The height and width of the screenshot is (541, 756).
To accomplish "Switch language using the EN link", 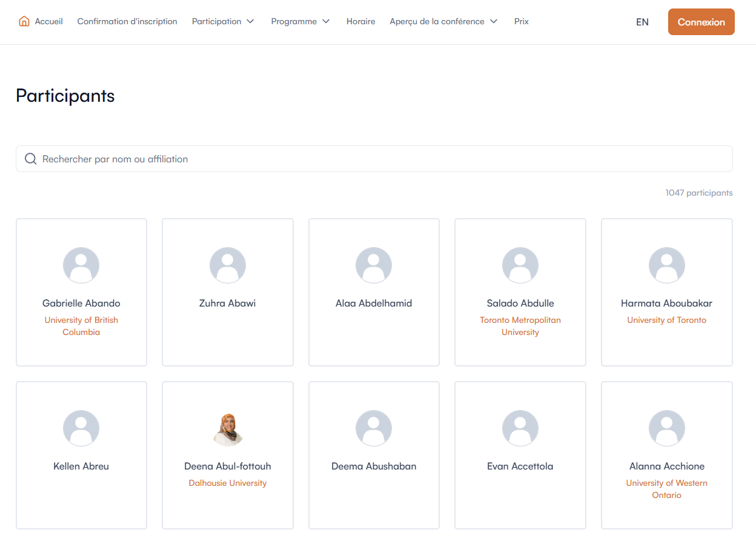I will (642, 22).
